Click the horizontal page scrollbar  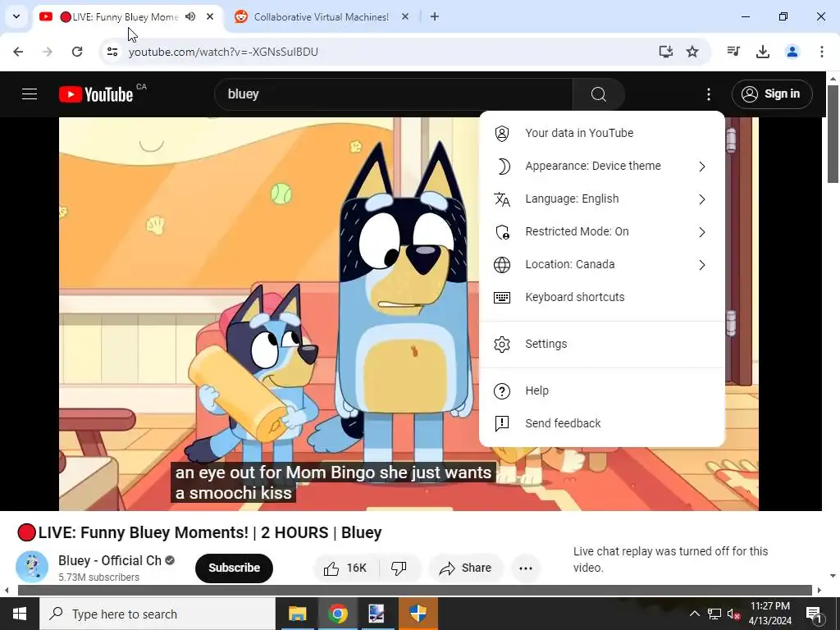415,591
